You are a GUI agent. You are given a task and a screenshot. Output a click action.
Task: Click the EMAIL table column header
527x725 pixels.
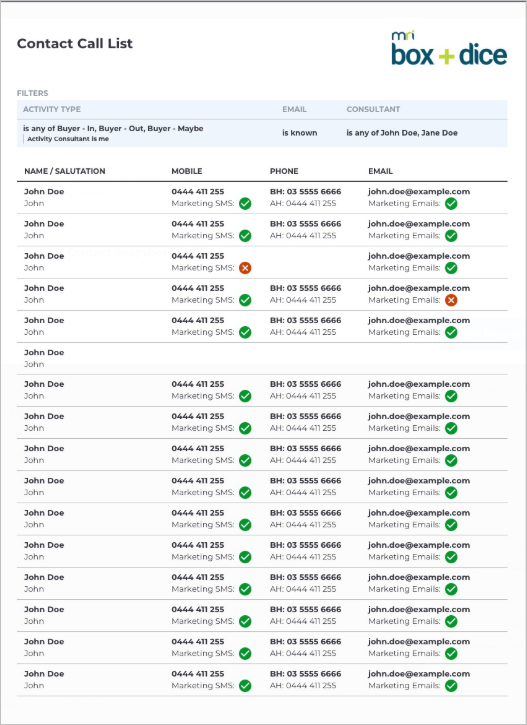(380, 171)
